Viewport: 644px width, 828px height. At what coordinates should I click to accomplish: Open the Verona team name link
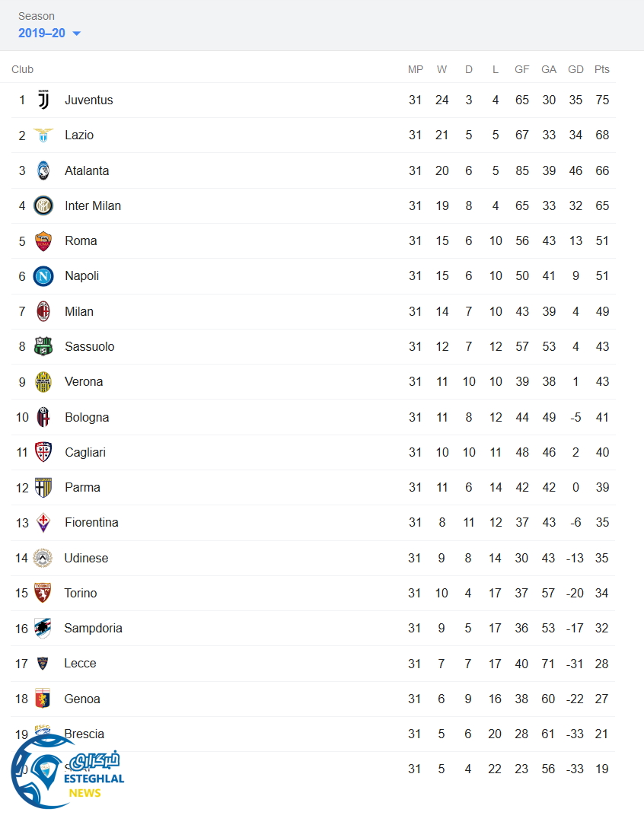[x=84, y=381]
